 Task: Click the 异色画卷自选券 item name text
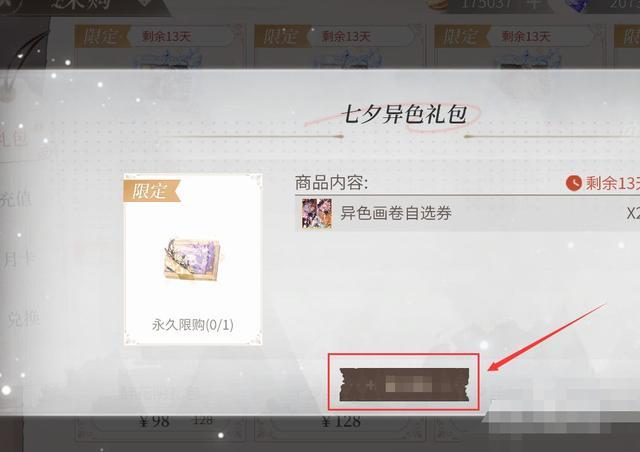click(396, 213)
